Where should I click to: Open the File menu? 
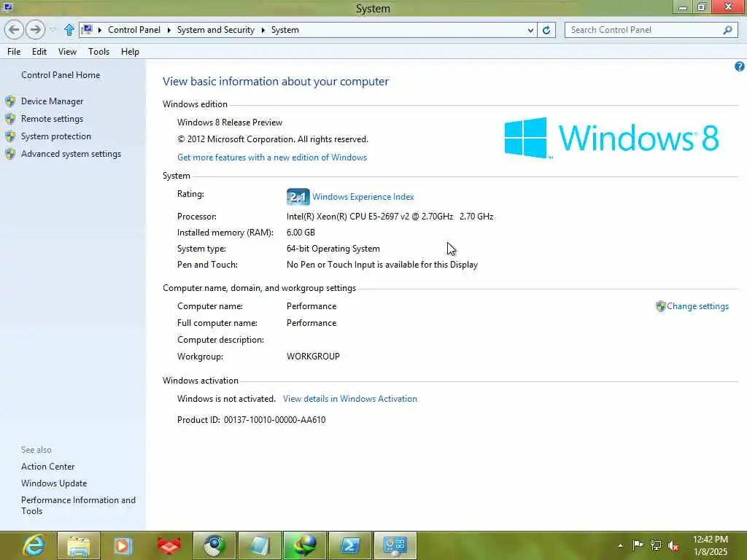click(x=14, y=52)
